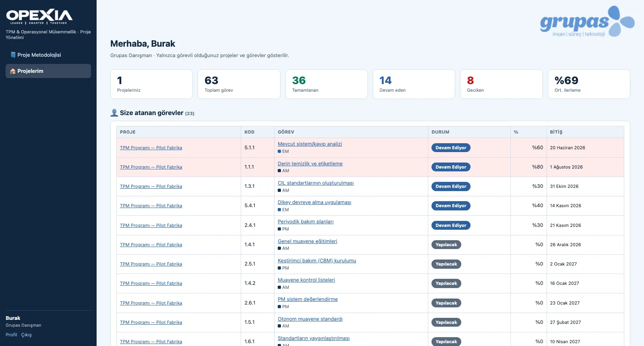The width and height of the screenshot is (644, 346).
Task: Open the PM sistem değerlendirme task
Action: 308,299
